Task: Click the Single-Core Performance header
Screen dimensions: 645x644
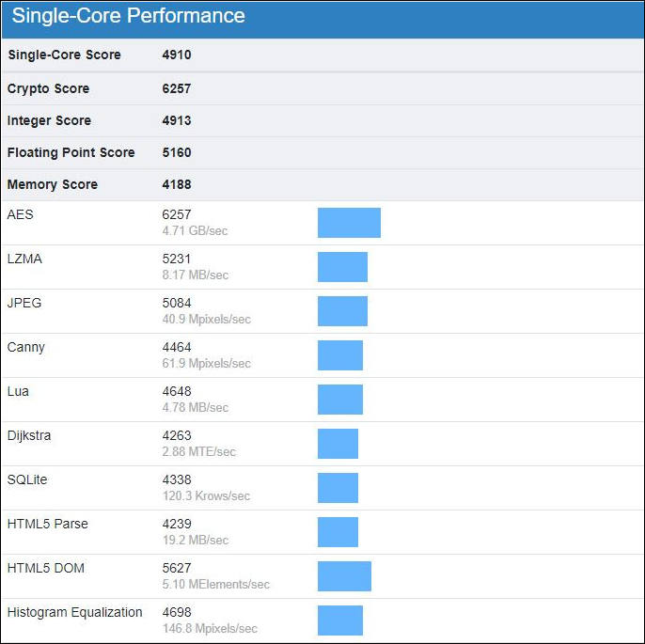Action: pyautogui.click(x=128, y=16)
